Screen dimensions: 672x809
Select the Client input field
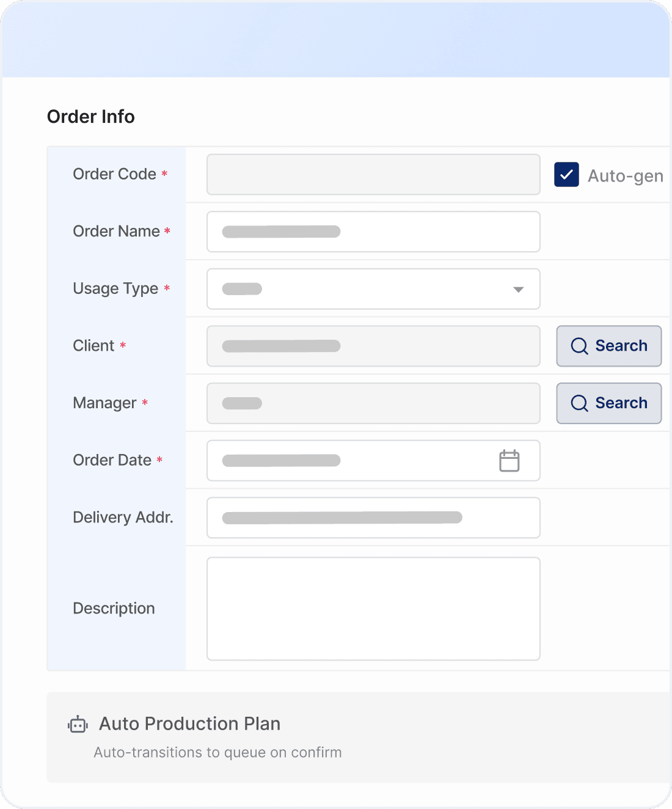click(373, 346)
